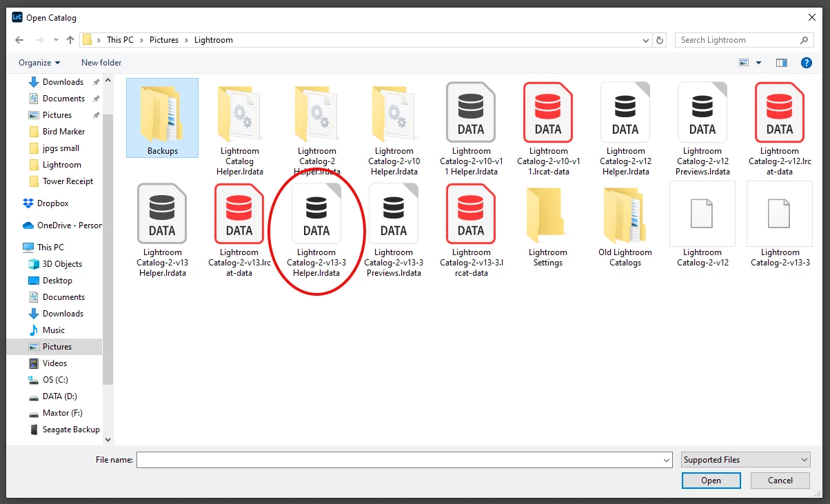Image resolution: width=830 pixels, height=504 pixels.
Task: Select Lightroom Catalog-2-v10-v11.lrcat-data file
Action: point(548,130)
